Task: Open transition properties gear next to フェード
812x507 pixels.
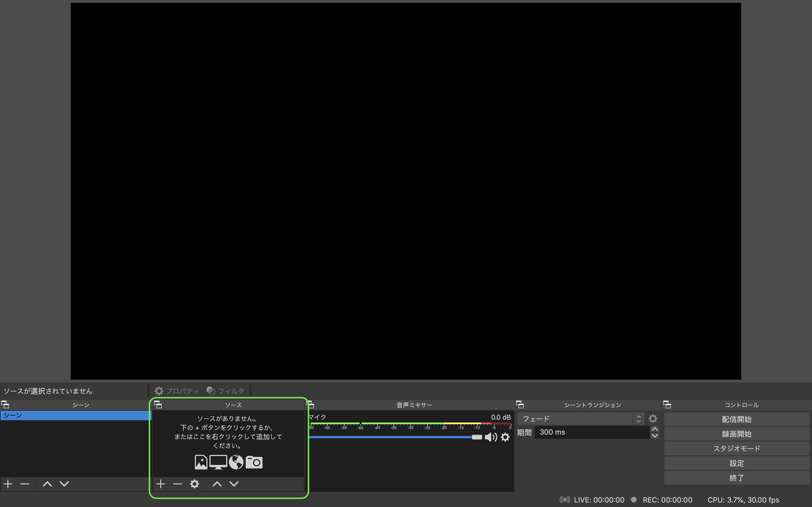Action: pos(653,419)
